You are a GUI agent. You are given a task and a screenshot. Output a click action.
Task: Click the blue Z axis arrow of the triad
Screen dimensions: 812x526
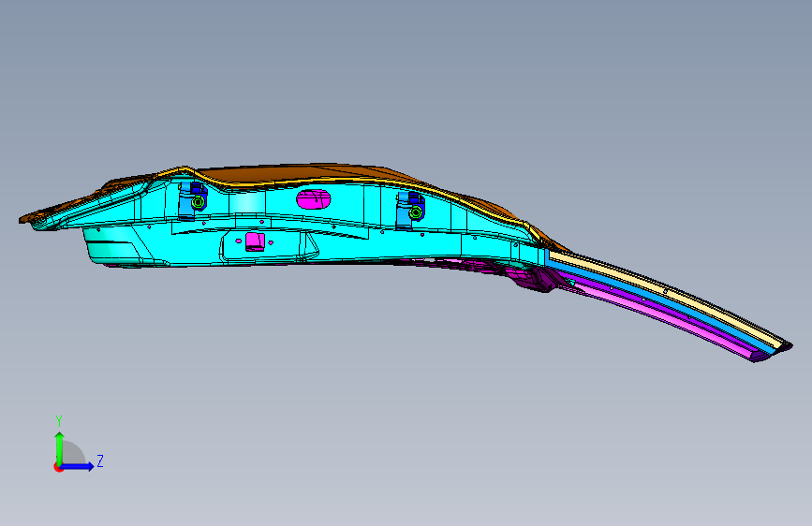[x=78, y=466]
